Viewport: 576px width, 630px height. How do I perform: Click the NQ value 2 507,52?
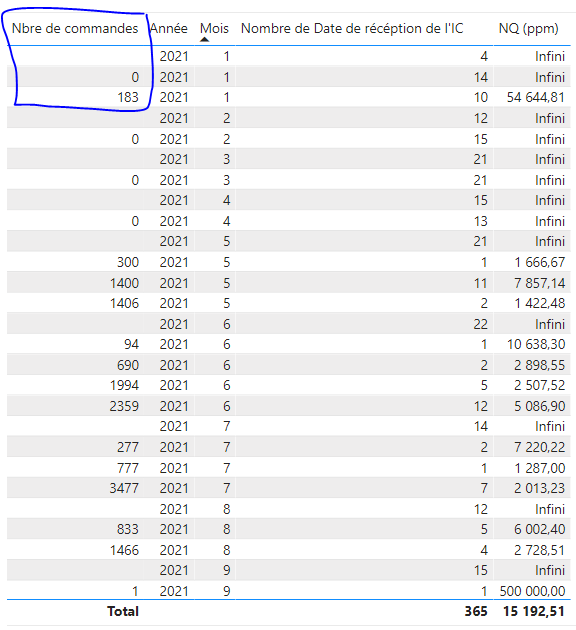pos(539,385)
